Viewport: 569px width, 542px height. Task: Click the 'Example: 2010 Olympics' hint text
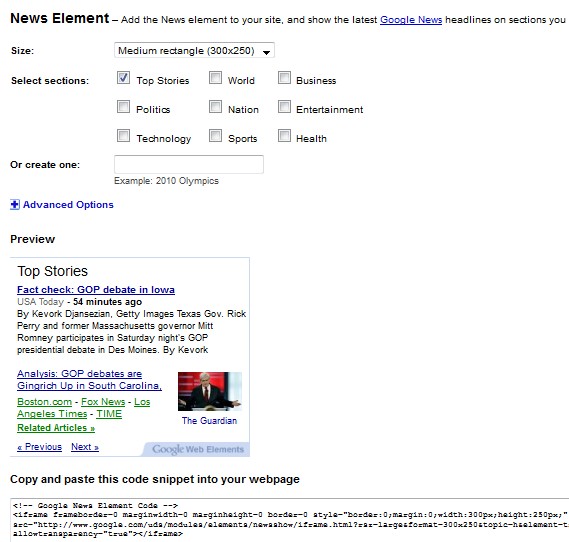coord(166,181)
